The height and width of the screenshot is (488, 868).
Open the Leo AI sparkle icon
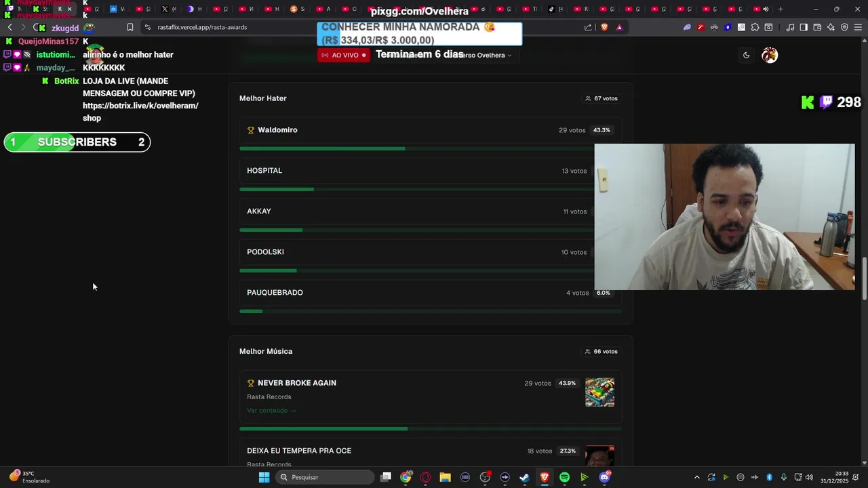831,27
